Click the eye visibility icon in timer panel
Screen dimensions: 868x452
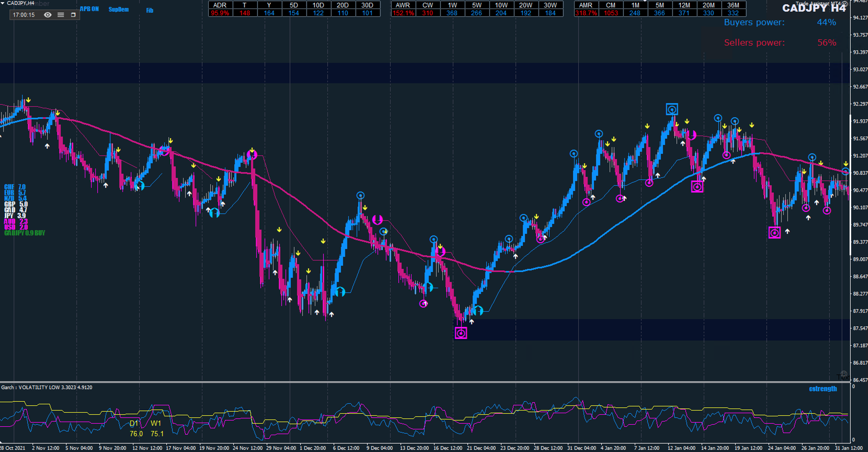(48, 15)
